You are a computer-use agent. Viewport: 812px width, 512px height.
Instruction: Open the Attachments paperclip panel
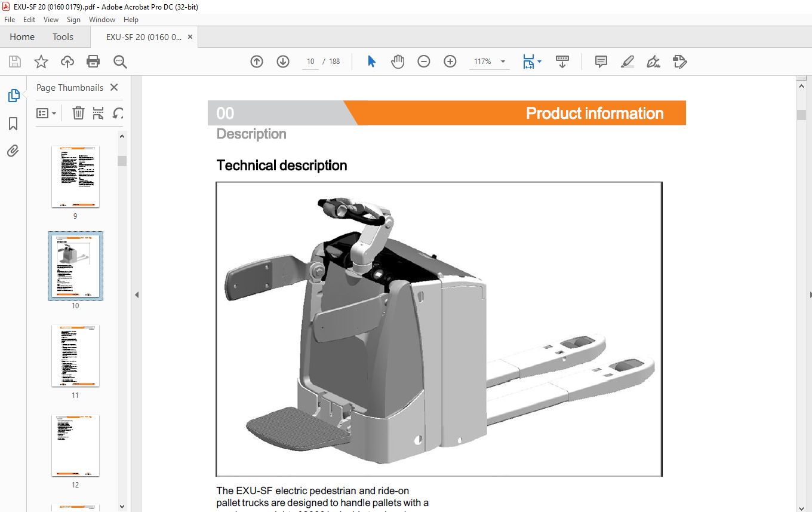click(x=13, y=151)
